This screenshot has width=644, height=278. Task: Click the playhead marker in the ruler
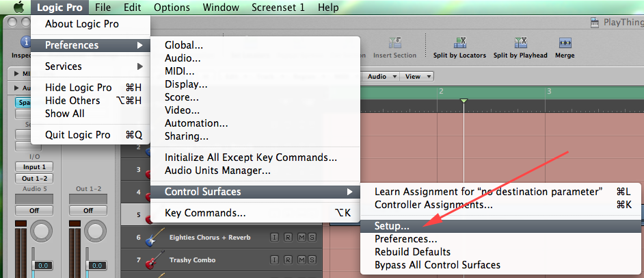(x=464, y=101)
